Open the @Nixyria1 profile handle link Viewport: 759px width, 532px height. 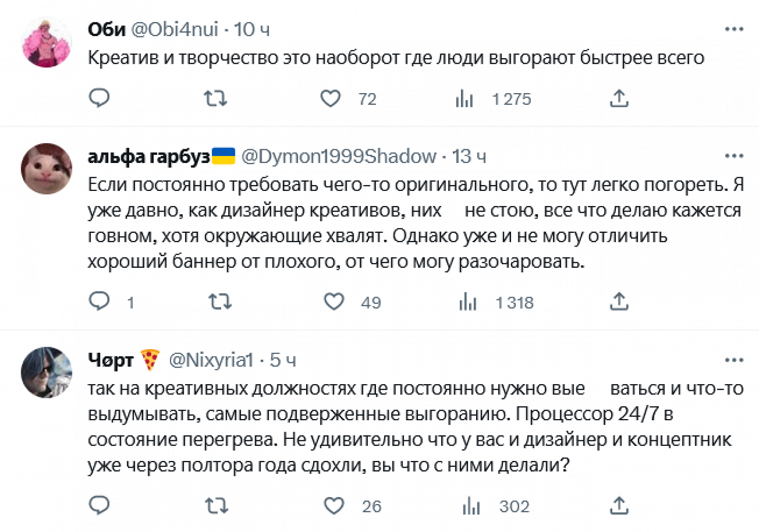point(210,360)
